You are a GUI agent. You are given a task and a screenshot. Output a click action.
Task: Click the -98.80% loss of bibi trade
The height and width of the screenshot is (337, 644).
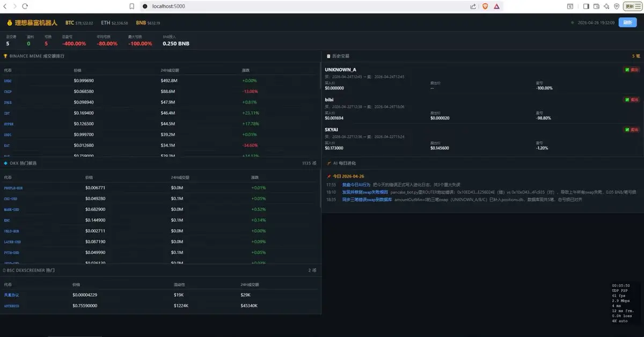coord(544,118)
